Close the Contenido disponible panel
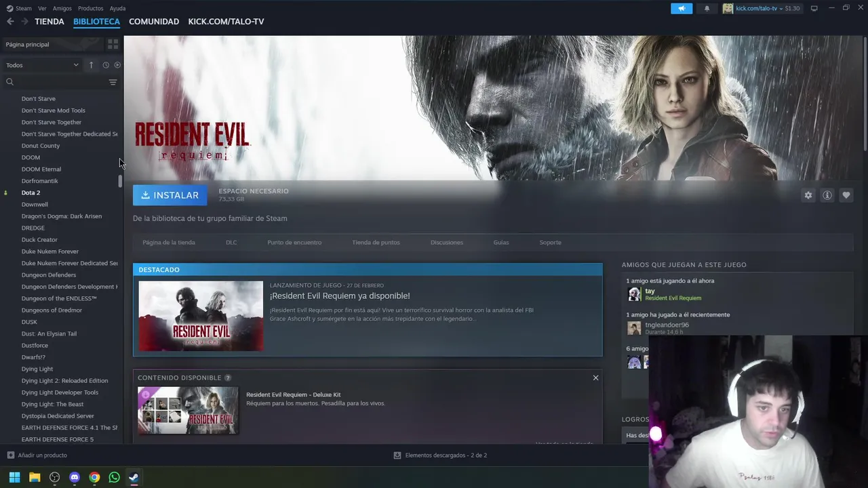868x488 pixels. click(595, 378)
